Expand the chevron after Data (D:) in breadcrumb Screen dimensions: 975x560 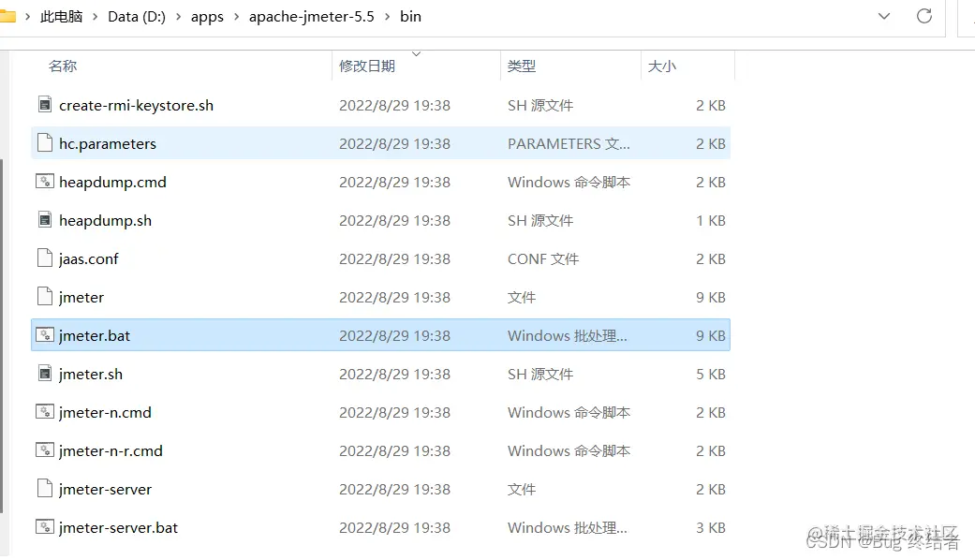click(x=179, y=17)
